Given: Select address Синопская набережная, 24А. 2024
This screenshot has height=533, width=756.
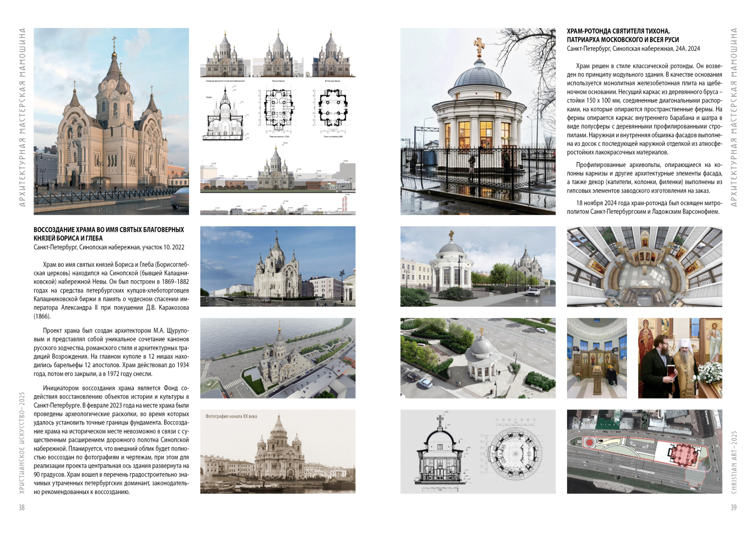Looking at the screenshot, I should point(633,49).
